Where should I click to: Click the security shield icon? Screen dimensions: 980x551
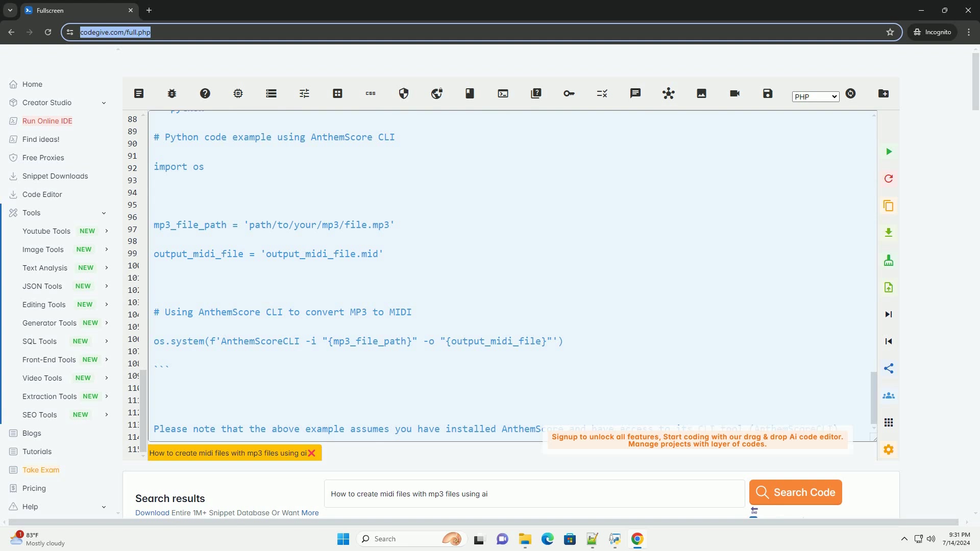[404, 93]
